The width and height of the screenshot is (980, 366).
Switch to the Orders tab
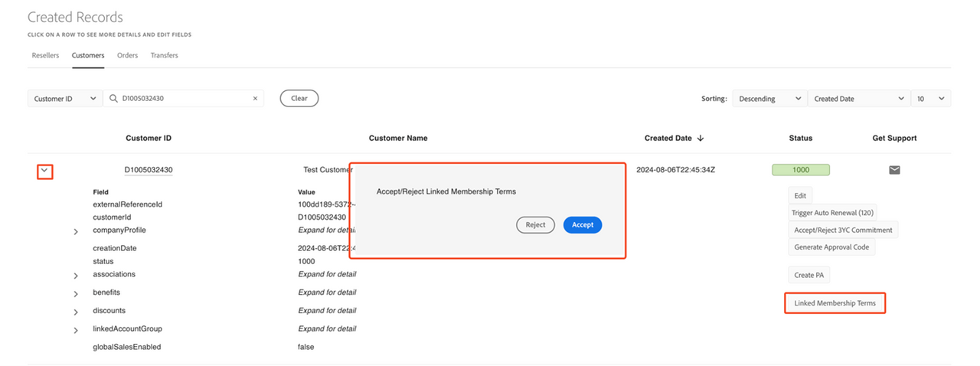pos(127,56)
